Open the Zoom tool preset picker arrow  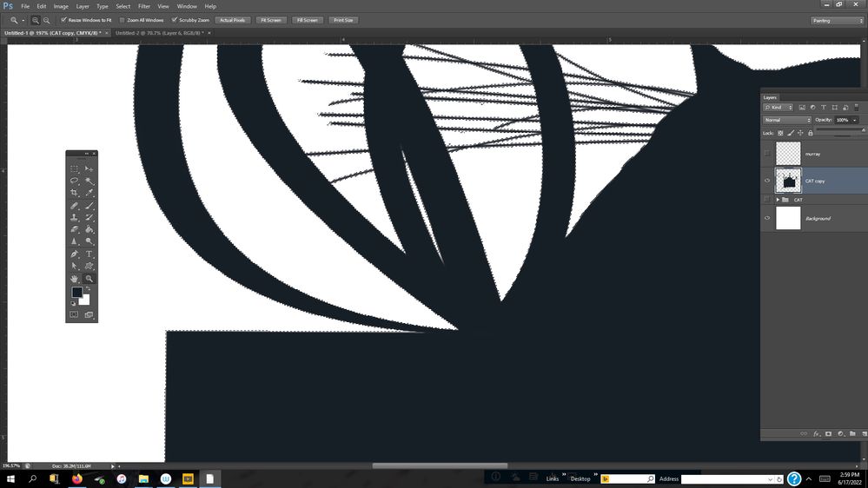point(23,21)
